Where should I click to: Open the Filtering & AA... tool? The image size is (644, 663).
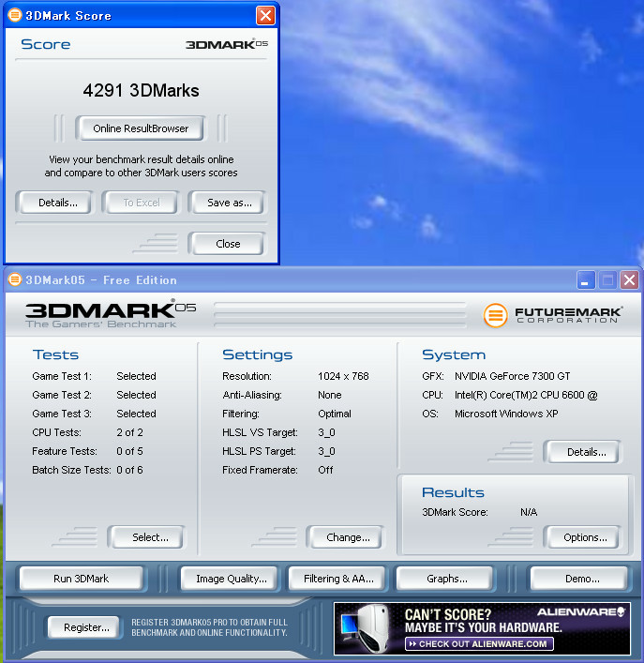click(x=338, y=579)
